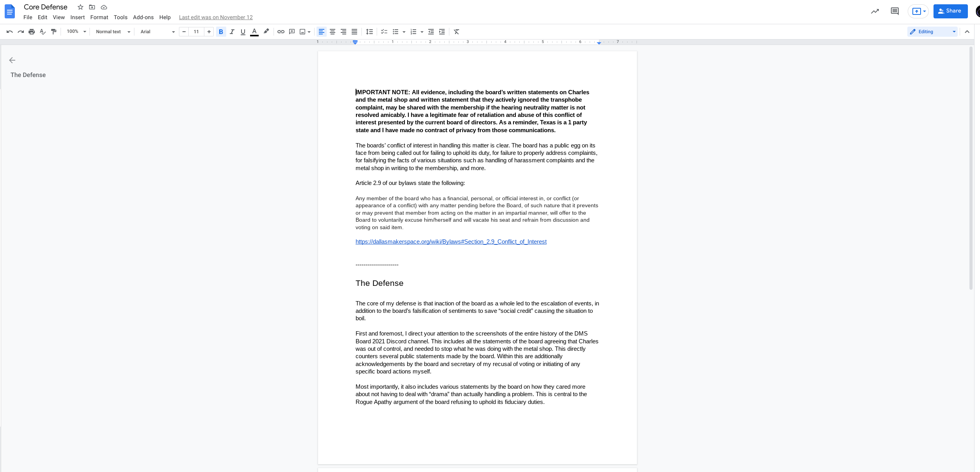Toggle bold formatting
The image size is (980, 472).
pyautogui.click(x=221, y=32)
